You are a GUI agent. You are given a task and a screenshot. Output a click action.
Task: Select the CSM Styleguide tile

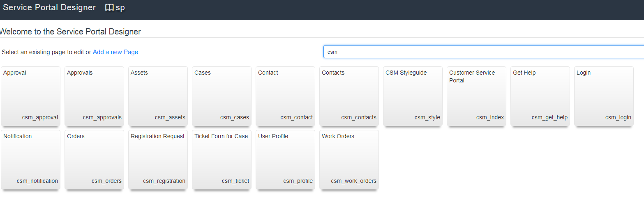coord(413,96)
